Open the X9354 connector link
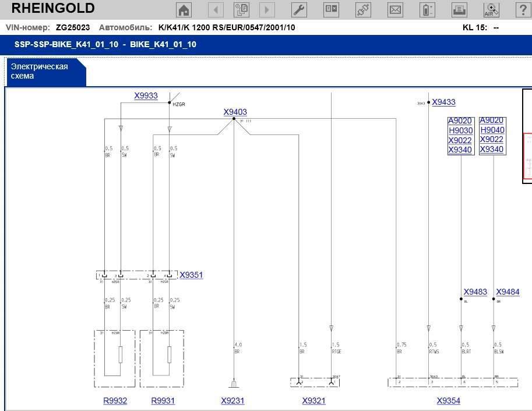 (449, 401)
